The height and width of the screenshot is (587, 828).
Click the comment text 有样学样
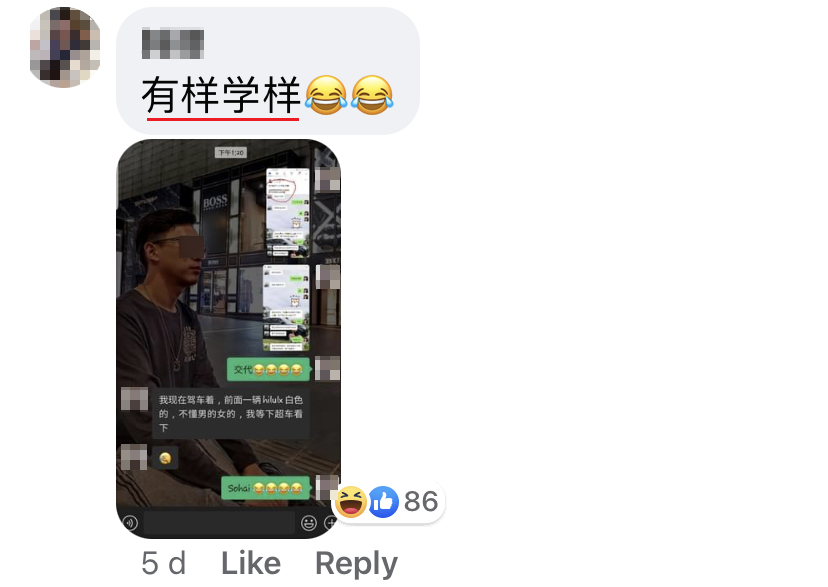point(221,96)
